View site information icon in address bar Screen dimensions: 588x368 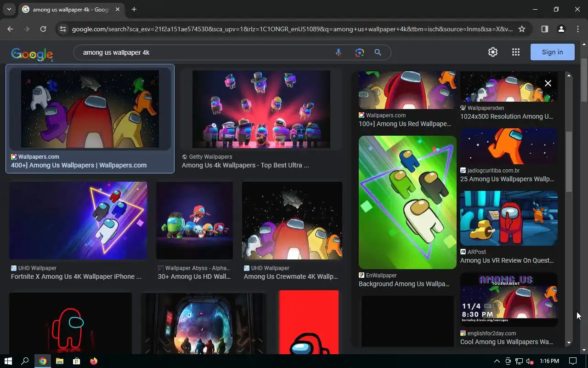pyautogui.click(x=63, y=29)
